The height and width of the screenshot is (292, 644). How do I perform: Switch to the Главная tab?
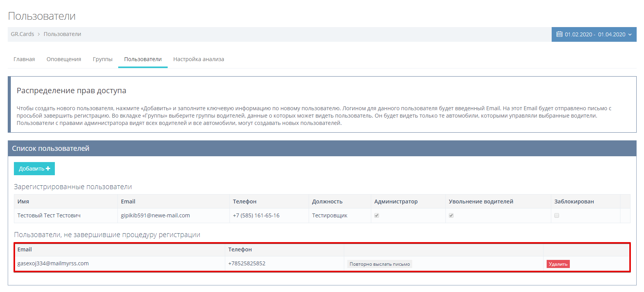pos(24,59)
